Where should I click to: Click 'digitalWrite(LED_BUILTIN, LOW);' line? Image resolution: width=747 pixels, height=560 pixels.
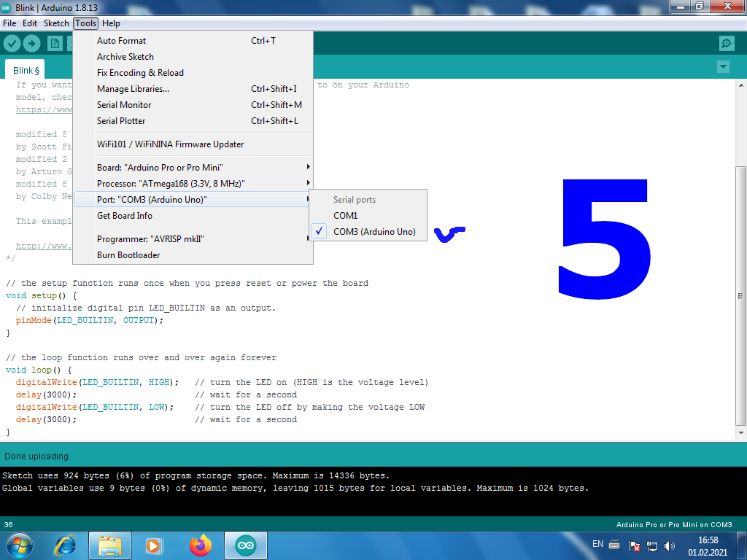[95, 407]
